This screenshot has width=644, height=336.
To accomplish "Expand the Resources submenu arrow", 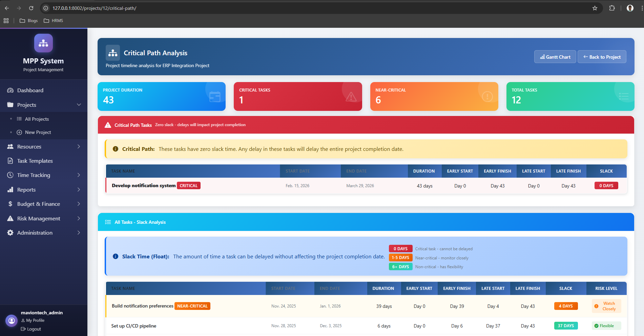I will [79, 146].
